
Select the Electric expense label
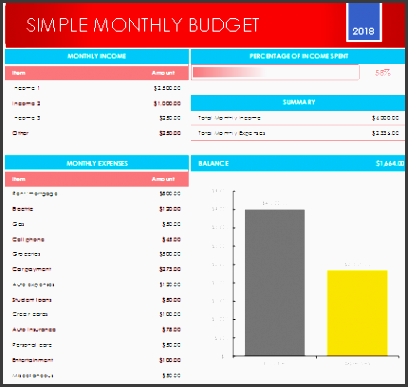tap(23, 209)
